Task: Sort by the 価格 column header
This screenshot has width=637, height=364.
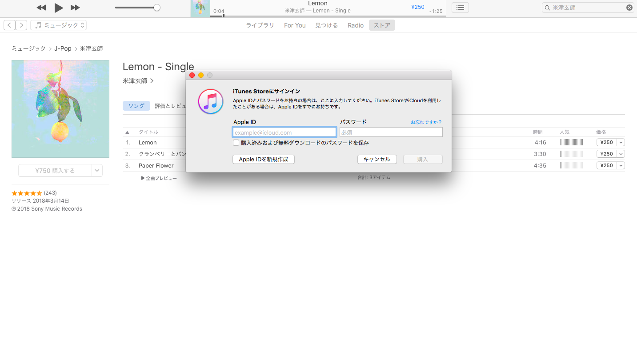Action: tap(601, 132)
